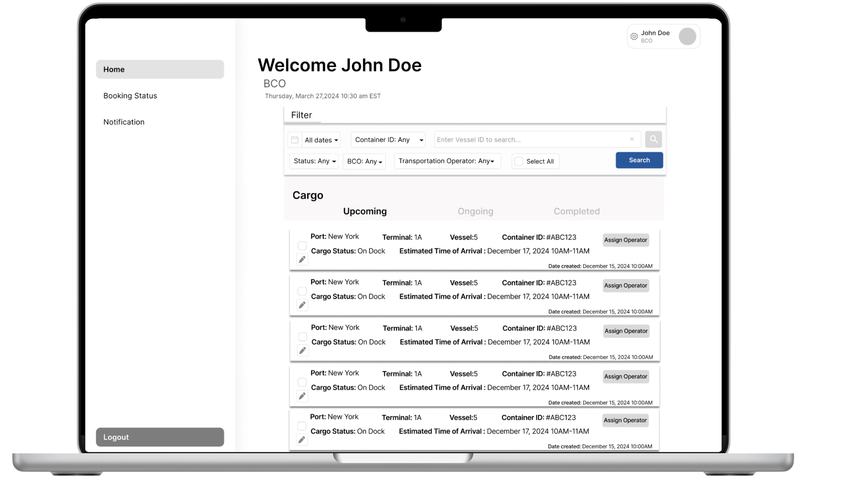This screenshot has width=868, height=478.
Task: Tick the second cargo row checkbox
Action: point(302,291)
